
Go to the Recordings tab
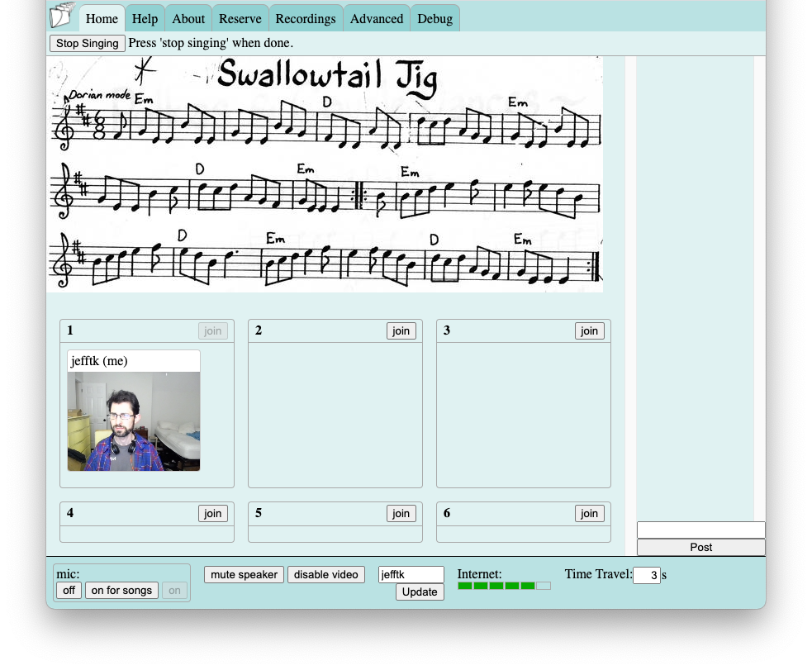306,19
